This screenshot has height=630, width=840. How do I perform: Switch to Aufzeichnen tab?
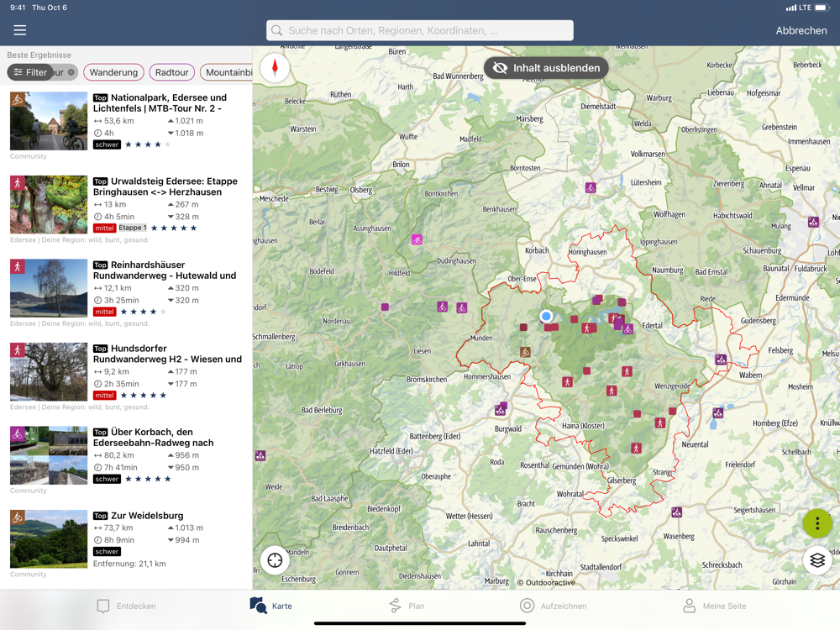pyautogui.click(x=553, y=606)
